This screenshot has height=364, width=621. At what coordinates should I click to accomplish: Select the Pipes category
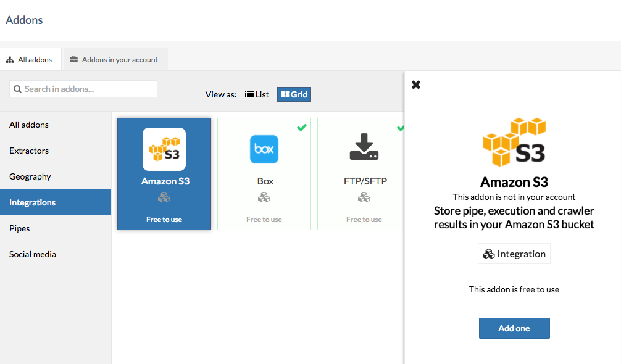coord(19,228)
